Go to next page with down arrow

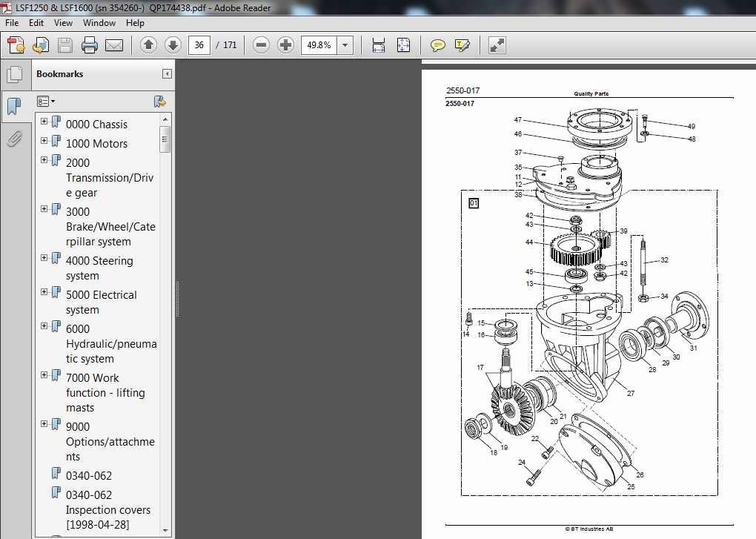click(173, 45)
